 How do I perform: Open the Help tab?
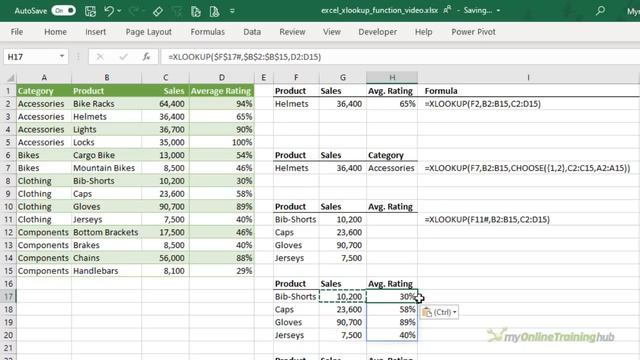point(423,32)
